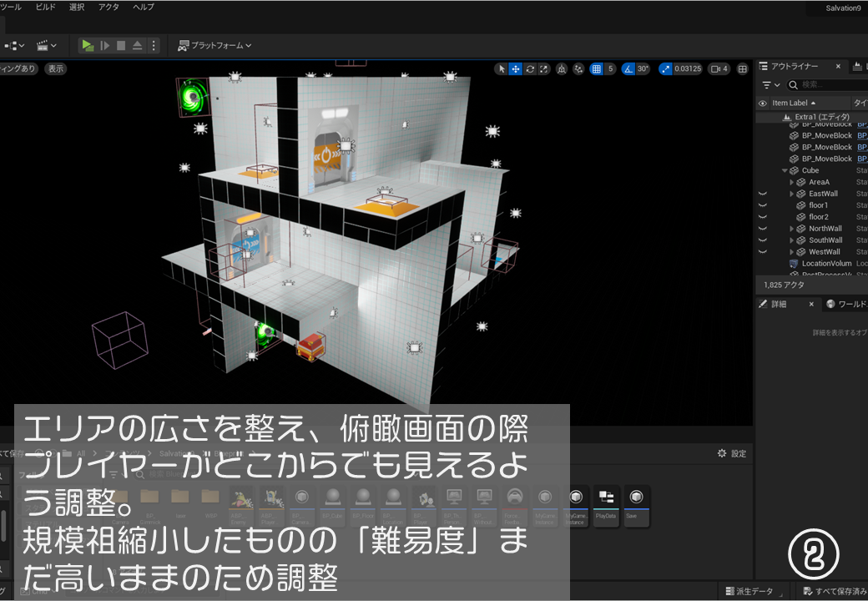868x601 pixels.
Task: Expand the NorthWall tree item
Action: (x=791, y=229)
